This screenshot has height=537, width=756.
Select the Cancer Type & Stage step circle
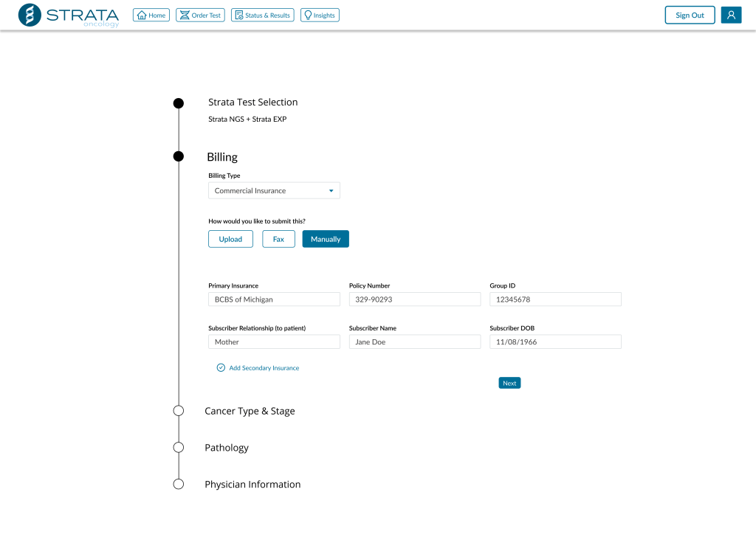pos(179,411)
